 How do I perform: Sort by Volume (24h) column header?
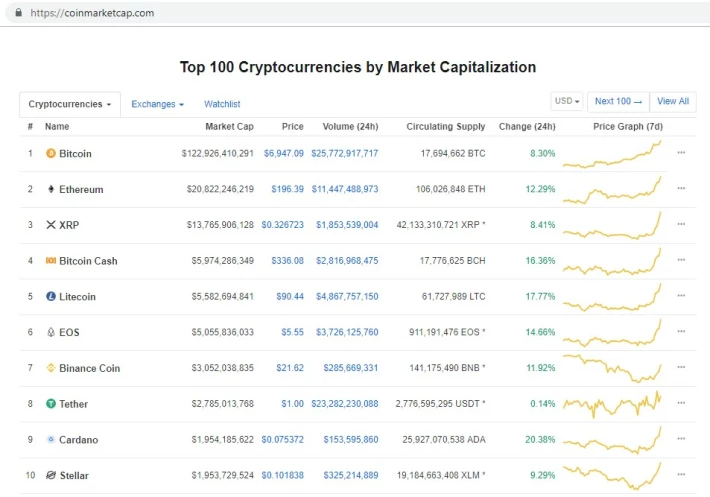(350, 126)
